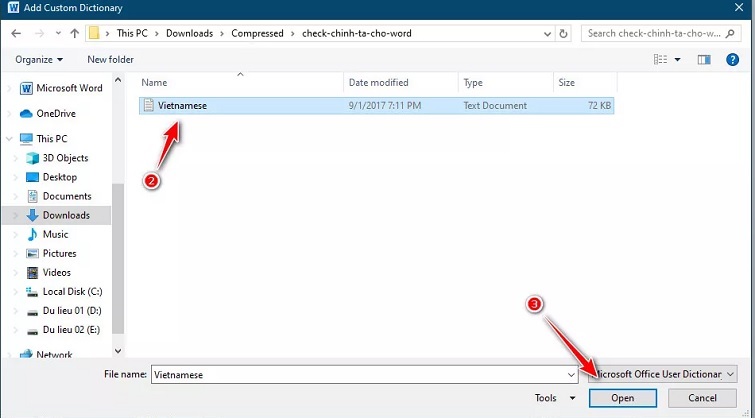The image size is (755, 418).
Task: Open the Organize dropdown menu
Action: (x=39, y=60)
